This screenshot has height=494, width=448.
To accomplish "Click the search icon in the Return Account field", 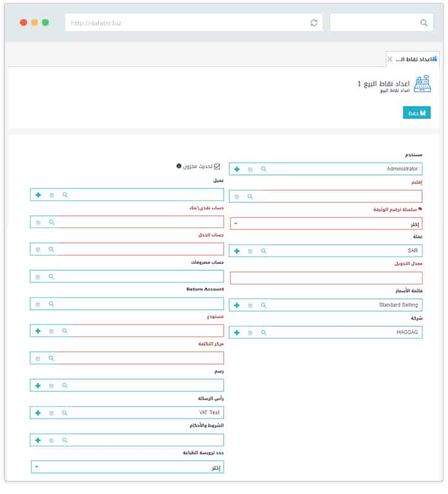I will tap(51, 304).
